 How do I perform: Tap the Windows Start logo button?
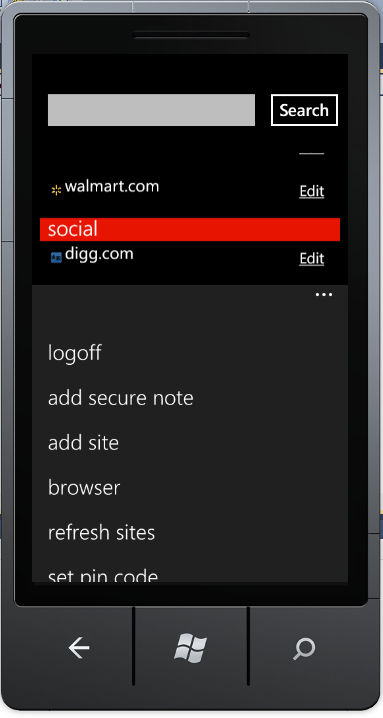[x=191, y=648]
